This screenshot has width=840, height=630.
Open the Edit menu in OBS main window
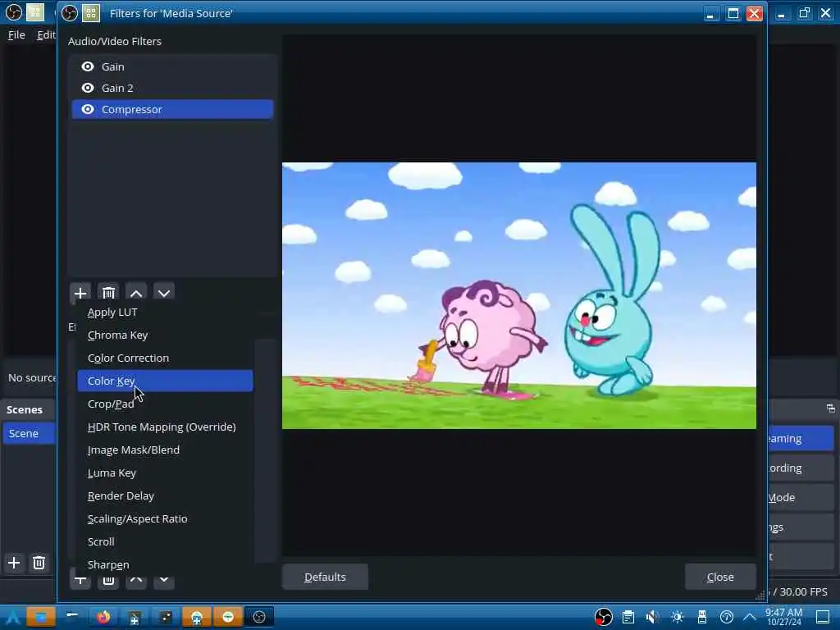coord(46,34)
